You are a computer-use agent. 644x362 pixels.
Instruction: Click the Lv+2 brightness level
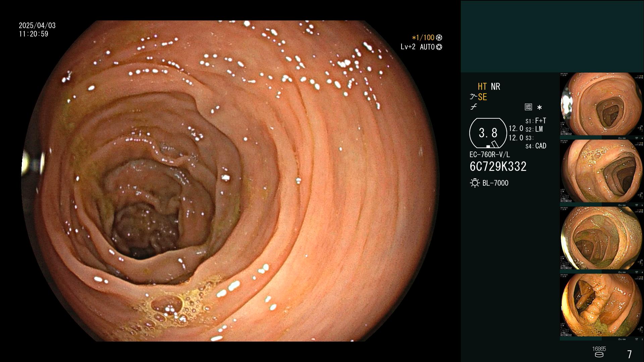pos(408,47)
